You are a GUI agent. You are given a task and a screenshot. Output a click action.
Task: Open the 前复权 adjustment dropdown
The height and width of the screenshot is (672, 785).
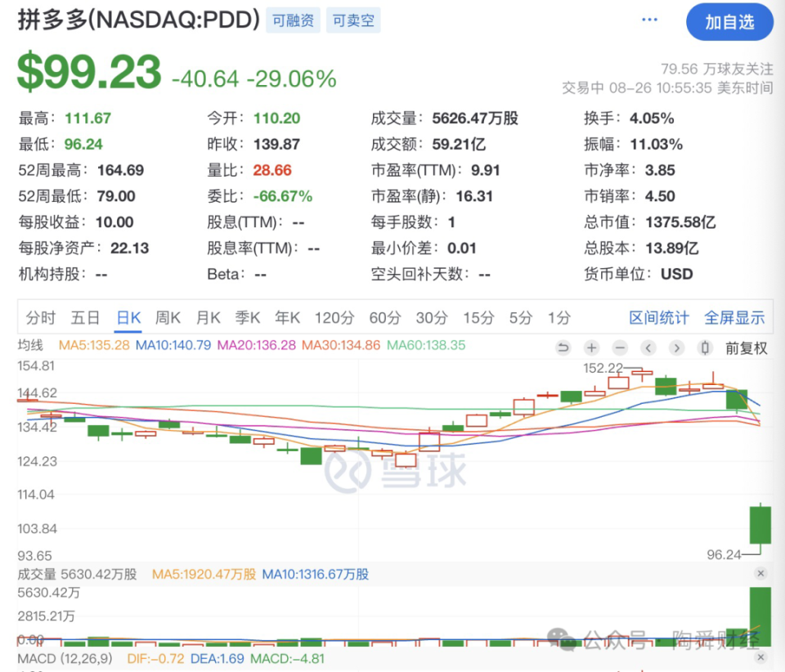(x=747, y=348)
